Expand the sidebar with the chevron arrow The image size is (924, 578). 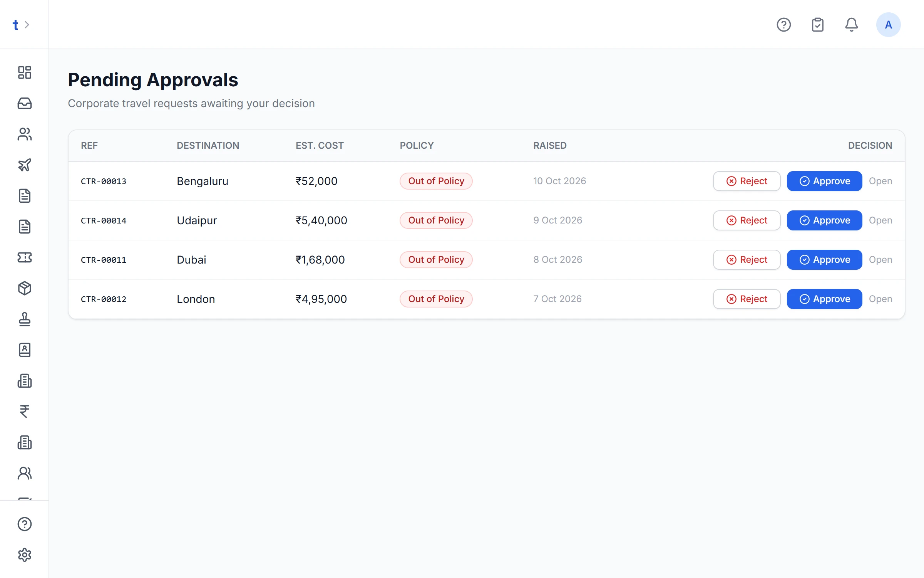click(x=27, y=25)
